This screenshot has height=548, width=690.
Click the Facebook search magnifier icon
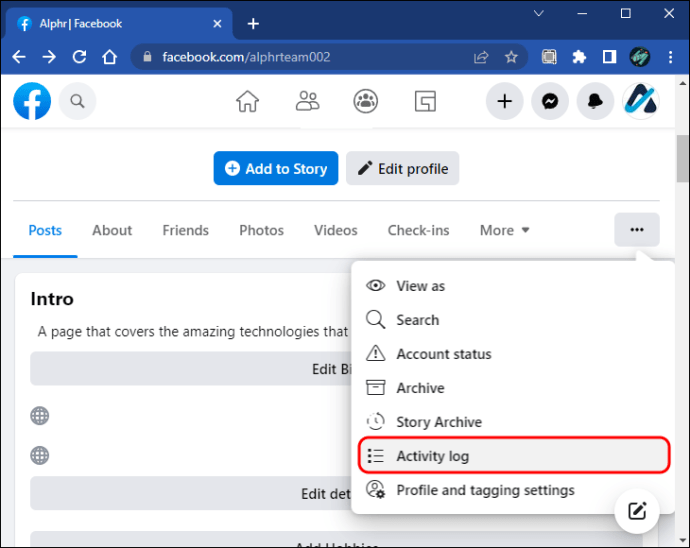pos(77,101)
